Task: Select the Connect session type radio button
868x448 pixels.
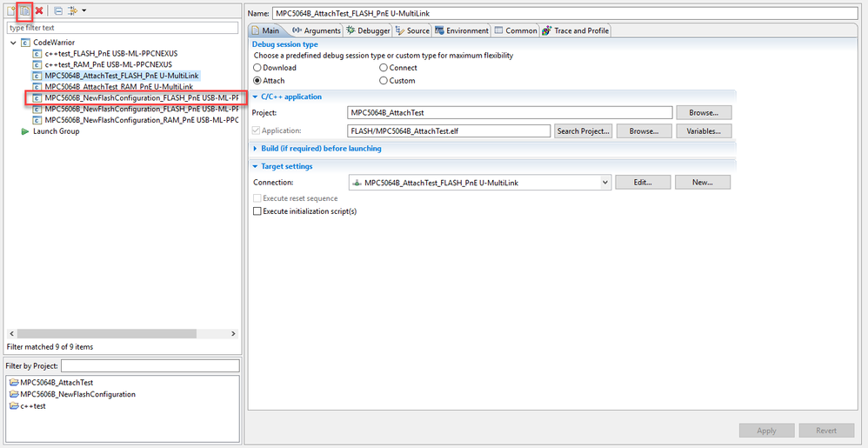Action: coord(383,68)
